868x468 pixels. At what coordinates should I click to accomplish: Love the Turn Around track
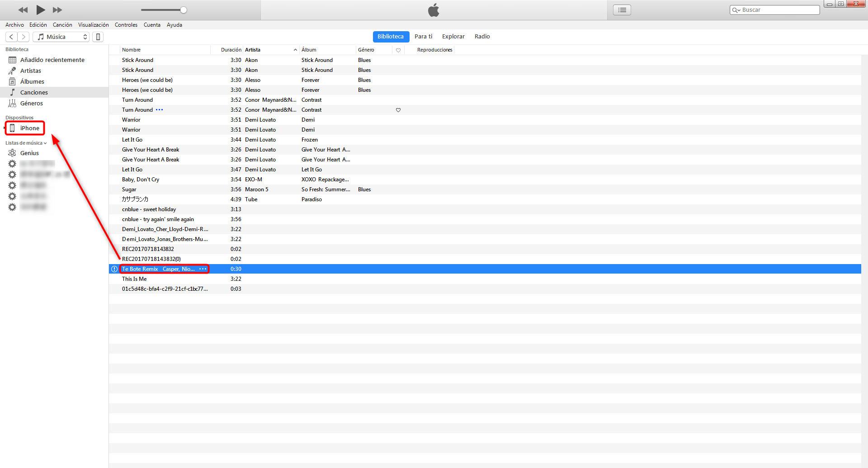click(x=398, y=110)
